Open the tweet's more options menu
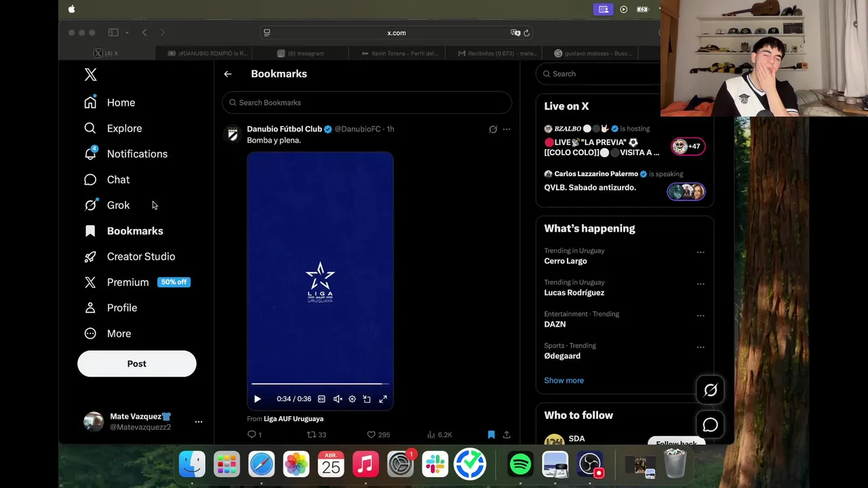This screenshot has height=488, width=868. 507,129
